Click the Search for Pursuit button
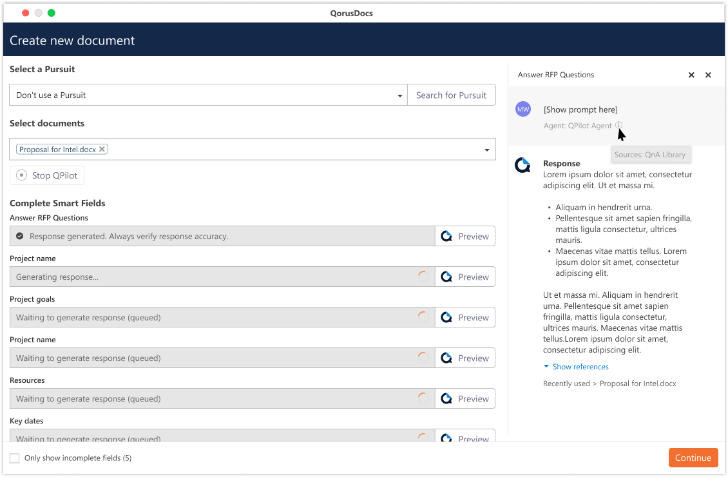Image resolution: width=728 pixels, height=477 pixels. tap(451, 95)
